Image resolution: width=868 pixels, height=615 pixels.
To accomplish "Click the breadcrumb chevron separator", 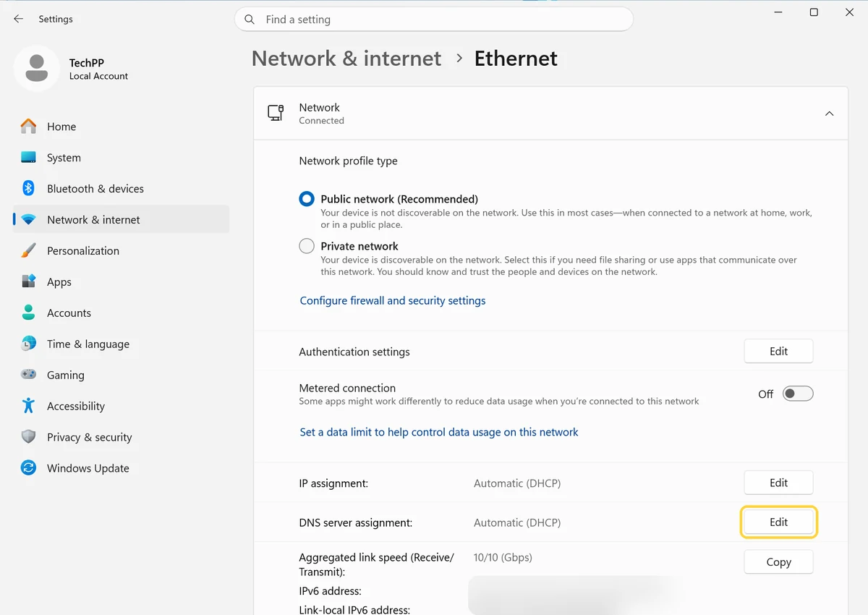I will click(x=459, y=59).
